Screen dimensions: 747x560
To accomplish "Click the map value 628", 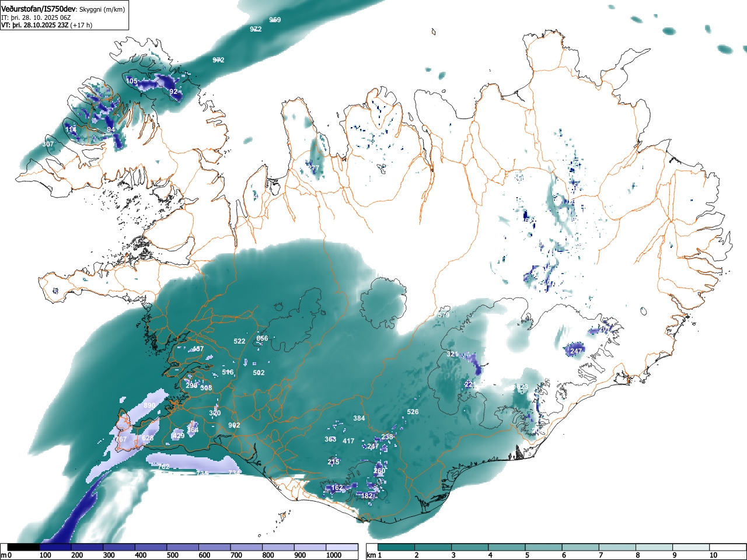I will [x=148, y=438].
